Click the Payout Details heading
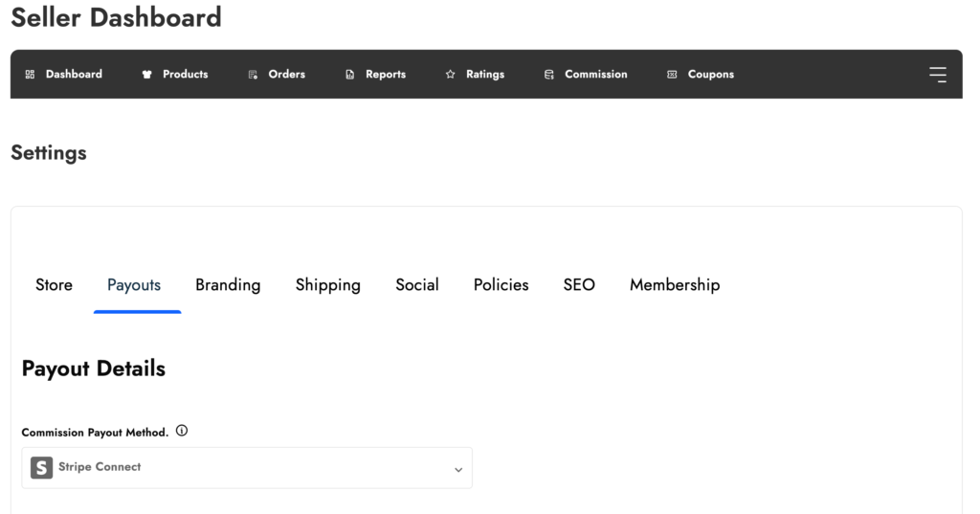 click(x=94, y=369)
